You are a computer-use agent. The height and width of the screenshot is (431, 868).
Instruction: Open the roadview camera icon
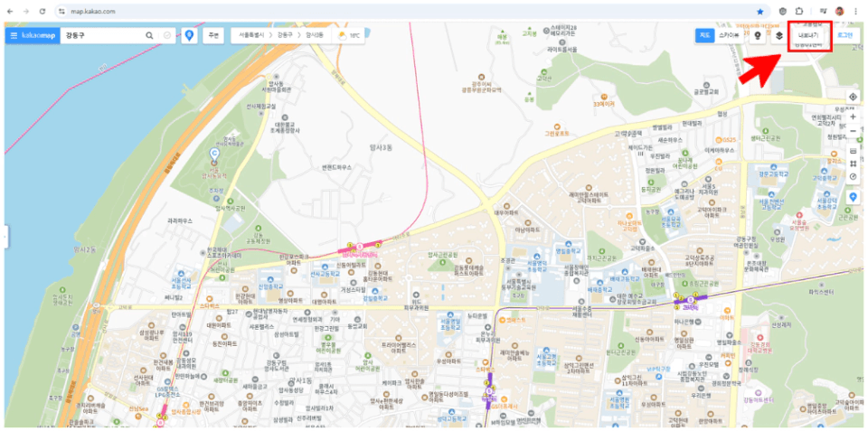759,35
